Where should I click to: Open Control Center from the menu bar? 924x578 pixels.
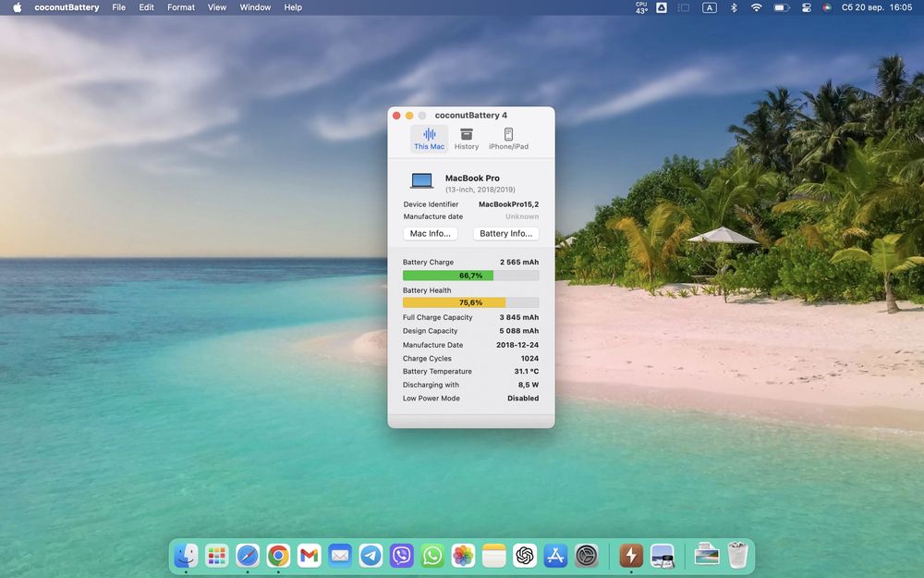[x=805, y=7]
